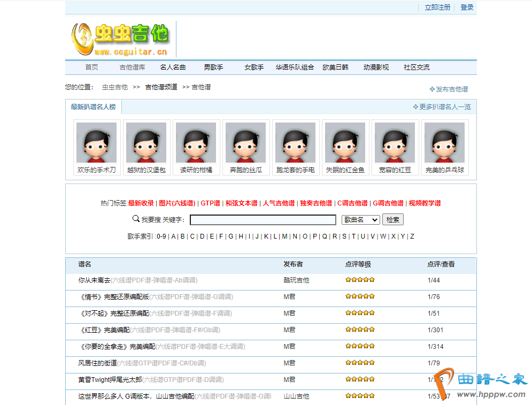532x405 pixels.
Task: Open the 图片(六线谱) hot tag
Action: (x=177, y=203)
